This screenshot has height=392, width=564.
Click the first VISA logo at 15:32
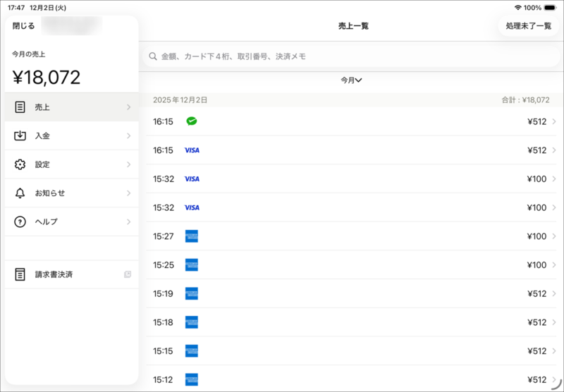(x=192, y=179)
